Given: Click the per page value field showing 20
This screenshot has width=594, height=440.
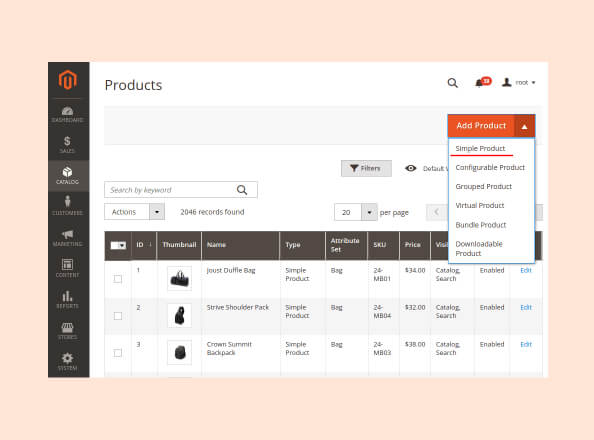Looking at the screenshot, I should pos(348,212).
